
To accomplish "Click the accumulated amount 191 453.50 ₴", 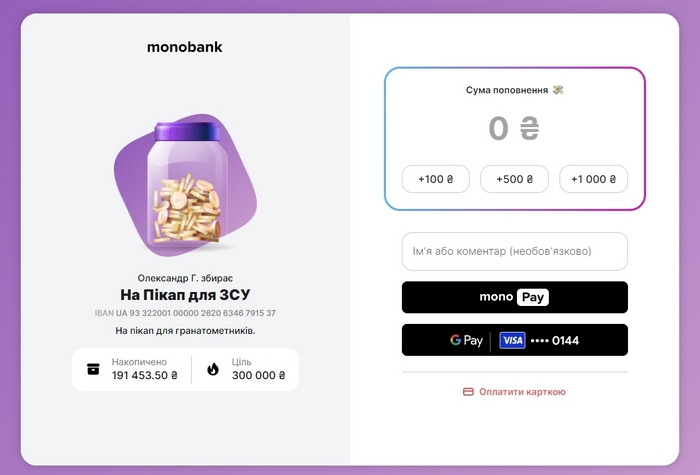I will (144, 376).
